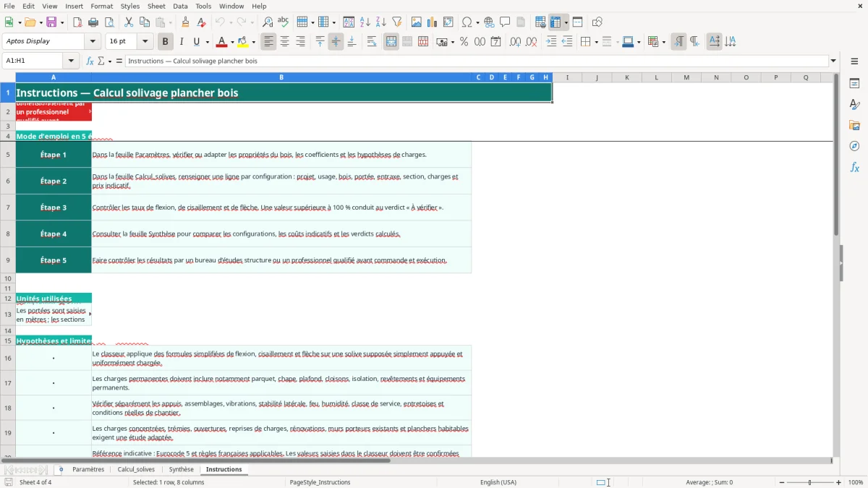Align cell text left
The height and width of the screenshot is (488, 868).
pyautogui.click(x=268, y=42)
